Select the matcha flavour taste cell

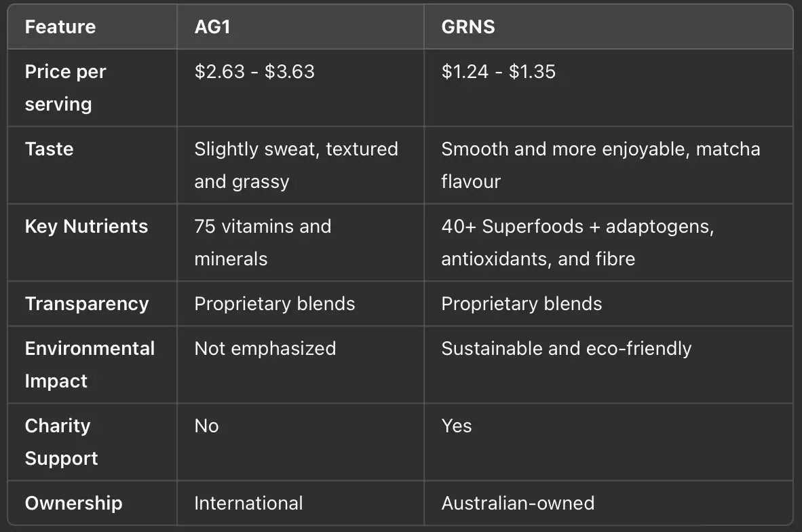[600, 165]
